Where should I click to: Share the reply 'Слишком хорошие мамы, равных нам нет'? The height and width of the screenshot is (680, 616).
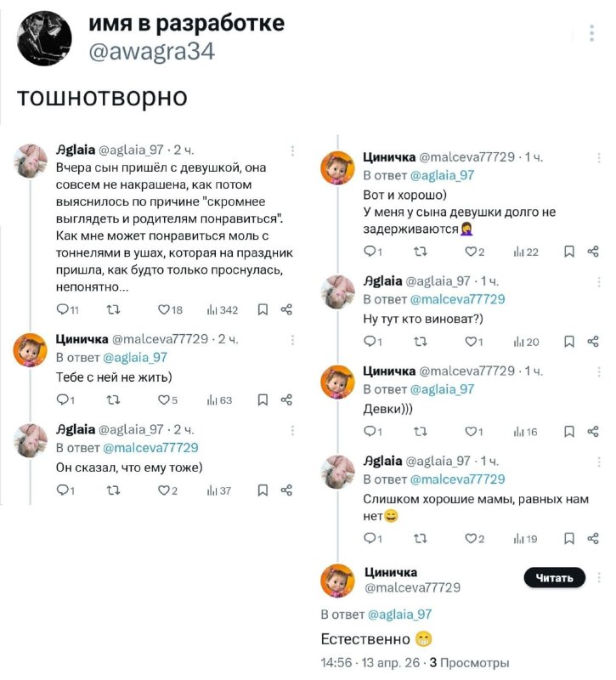pyautogui.click(x=592, y=539)
